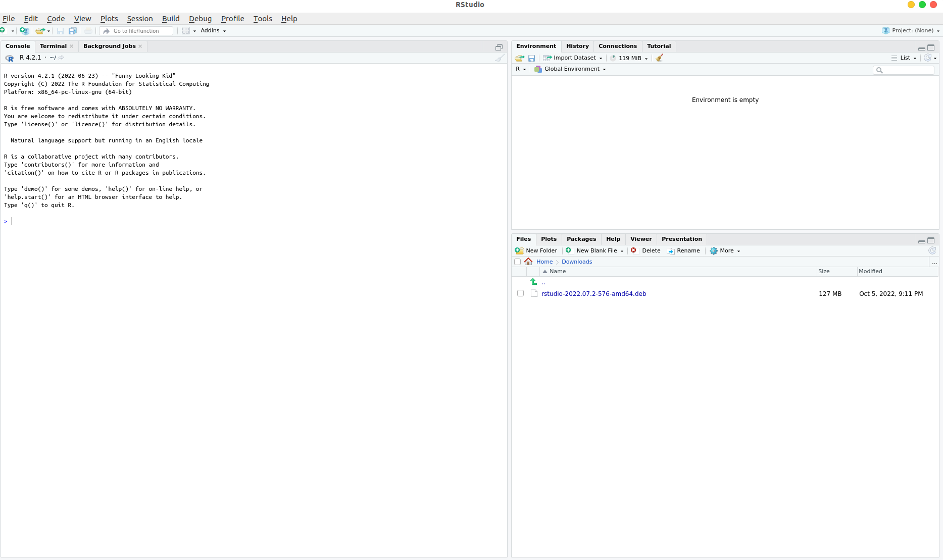Open rstudio-2022.07.2-576-amd64.deb file link
Viewport: 943px width, 560px height.
click(593, 294)
